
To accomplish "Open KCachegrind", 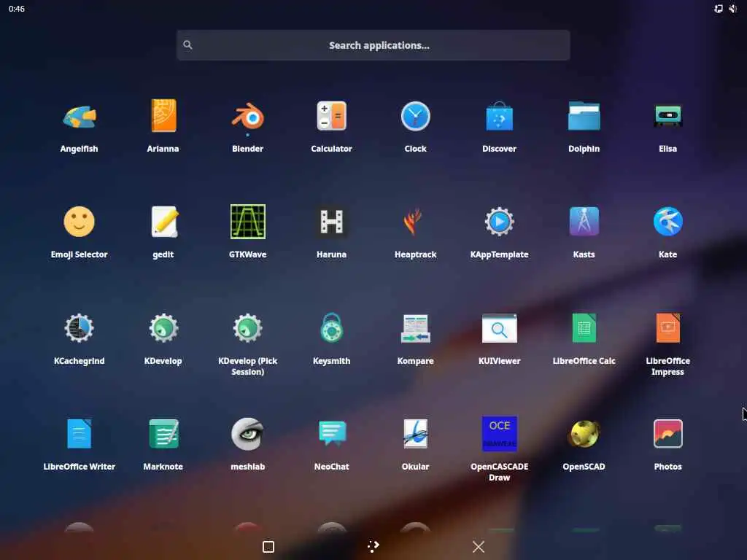I will (79, 328).
